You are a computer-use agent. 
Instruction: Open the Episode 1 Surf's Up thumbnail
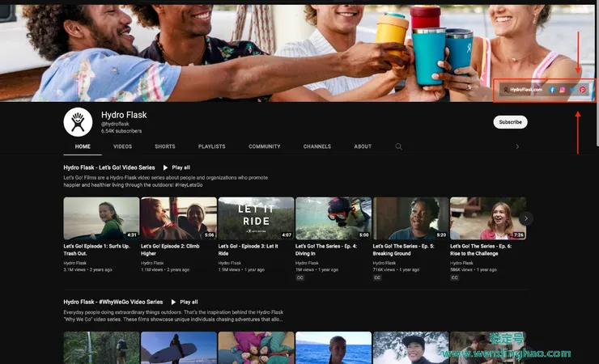101,218
